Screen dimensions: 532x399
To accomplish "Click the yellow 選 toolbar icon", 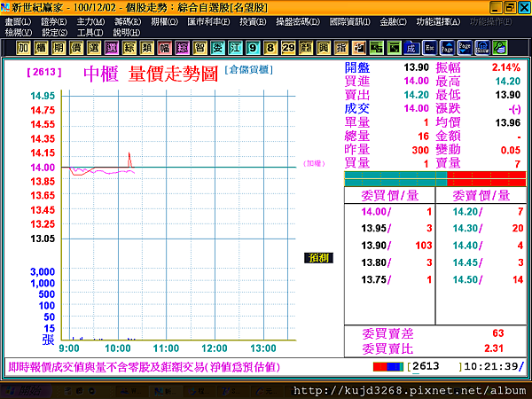I will 94,48.
